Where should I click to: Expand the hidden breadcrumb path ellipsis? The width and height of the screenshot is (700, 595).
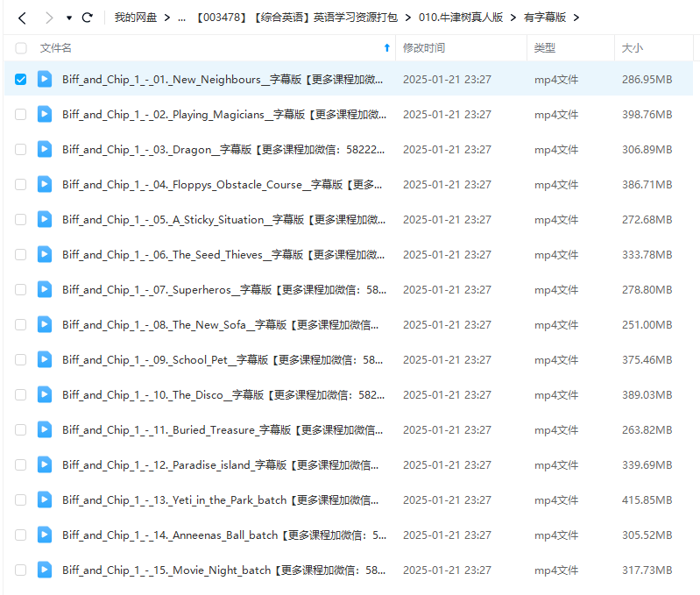click(181, 18)
